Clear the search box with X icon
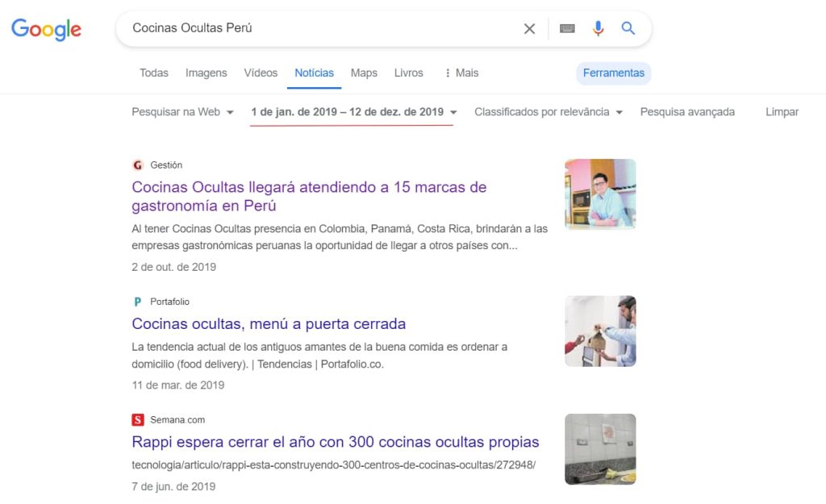Screen dimensions: 826x504 click(529, 28)
